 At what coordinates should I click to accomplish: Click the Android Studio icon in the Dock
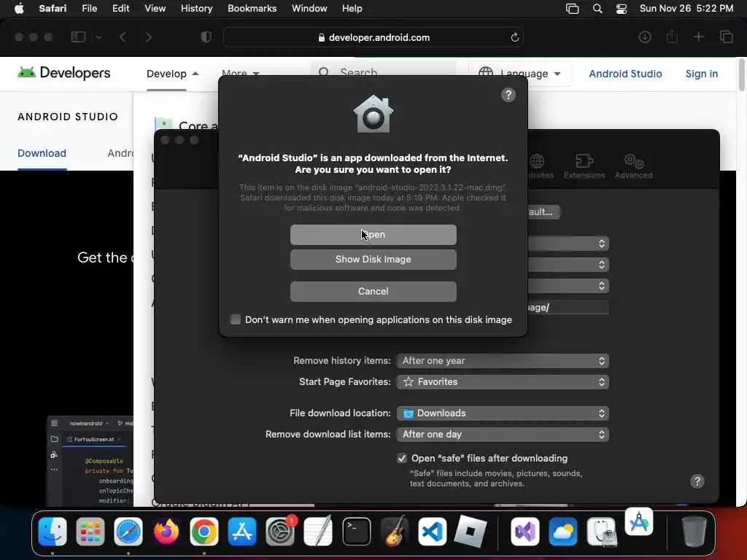pyautogui.click(x=639, y=522)
